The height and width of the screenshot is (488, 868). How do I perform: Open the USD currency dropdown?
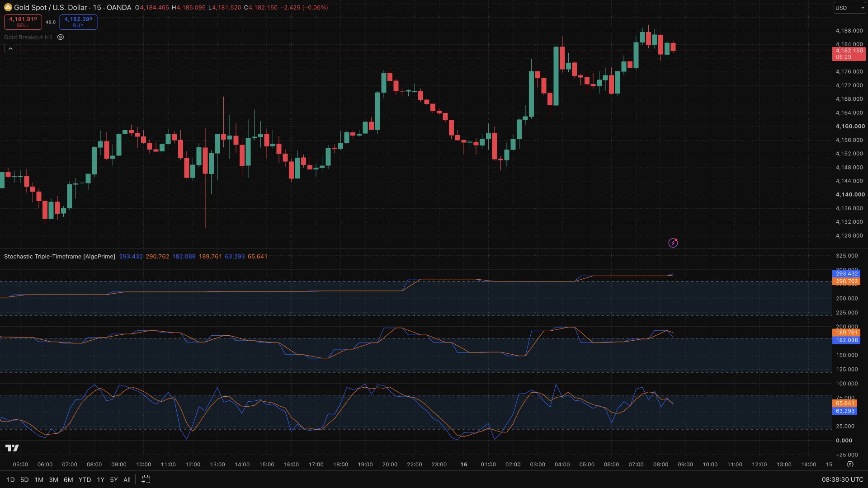pyautogui.click(x=849, y=8)
